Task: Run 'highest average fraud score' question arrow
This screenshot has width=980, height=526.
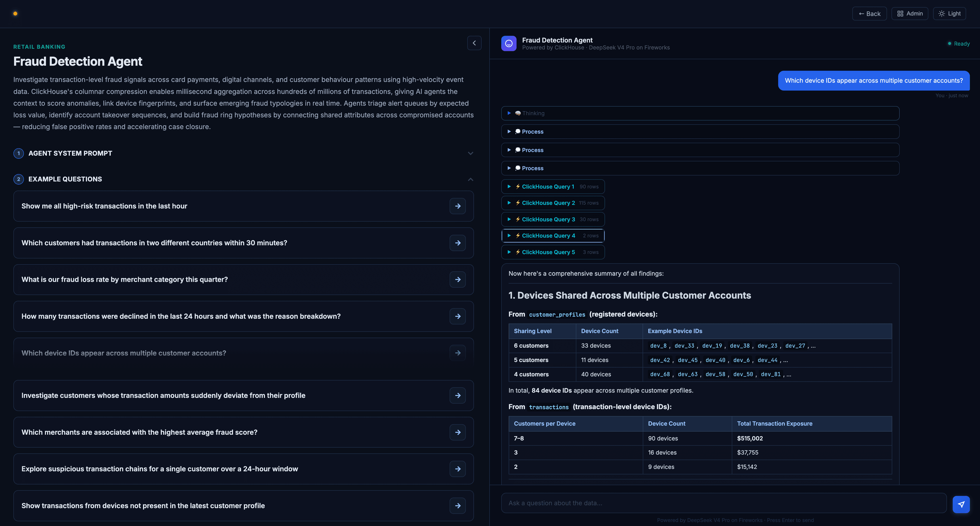Action: point(458,432)
